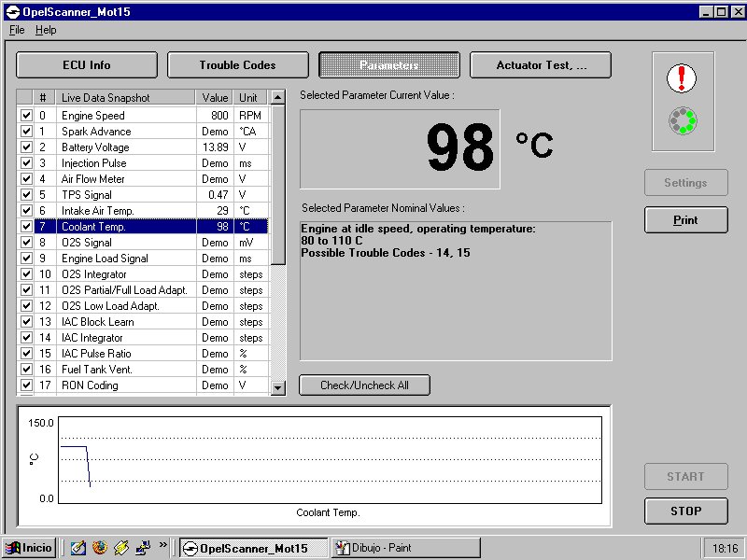Image resolution: width=747 pixels, height=560 pixels.
Task: Select the IAC Block Learn row
Action: point(143,321)
